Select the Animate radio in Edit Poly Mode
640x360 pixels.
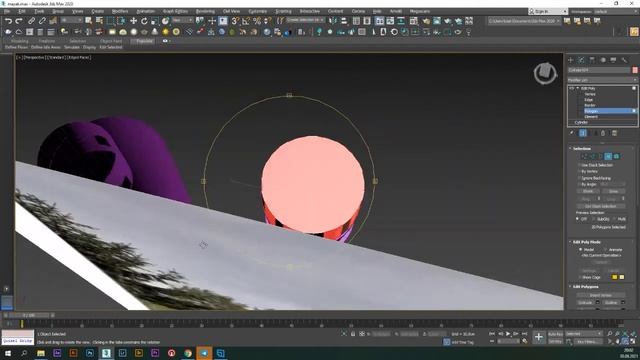[605, 249]
